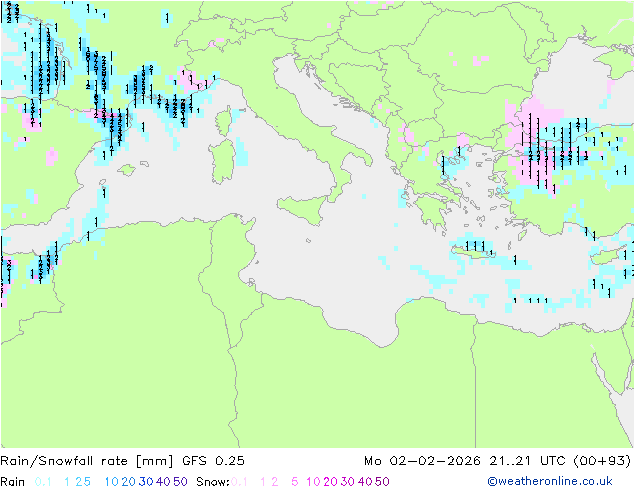Screen dimensions: 634x490
Task: Click the rain legend value 30
Action: tap(146, 482)
